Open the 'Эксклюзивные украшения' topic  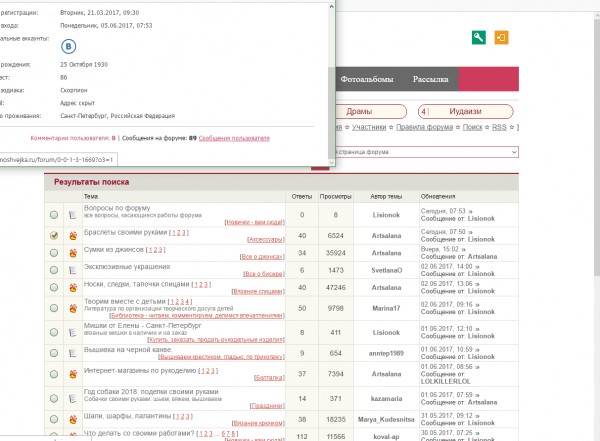tap(127, 267)
